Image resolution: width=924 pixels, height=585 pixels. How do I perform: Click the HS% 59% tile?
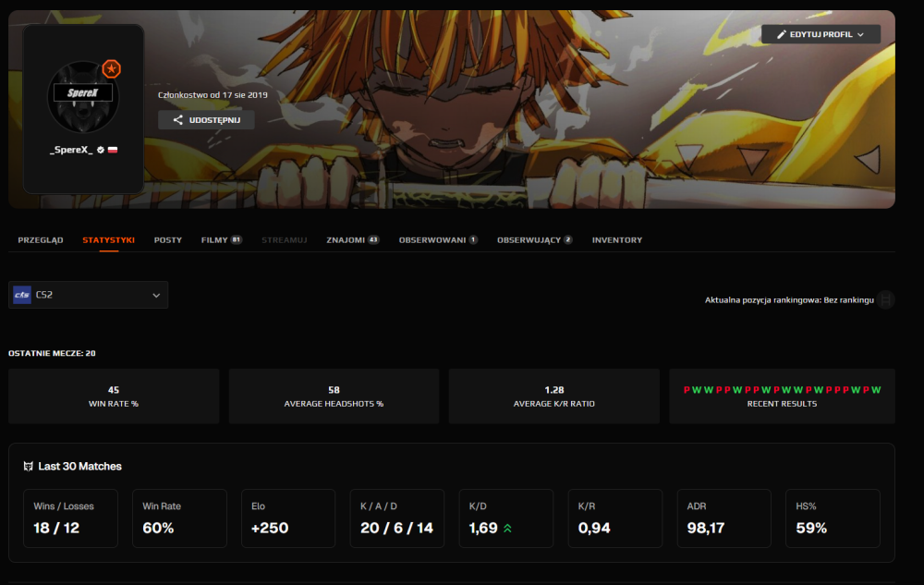pyautogui.click(x=833, y=518)
